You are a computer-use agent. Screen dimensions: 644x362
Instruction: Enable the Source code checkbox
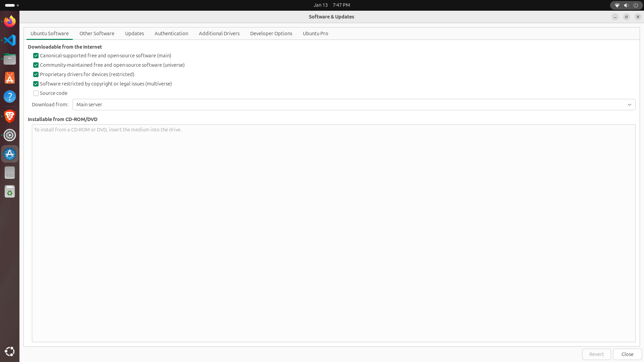pos(36,93)
